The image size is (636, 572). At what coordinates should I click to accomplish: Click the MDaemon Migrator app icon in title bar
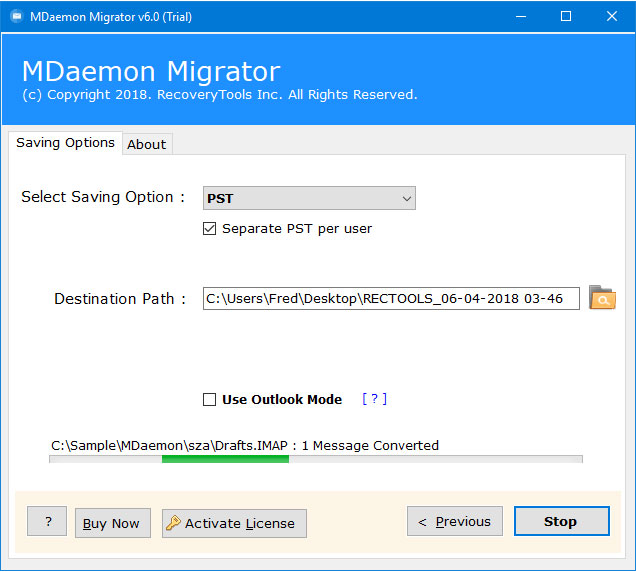[x=17, y=17]
